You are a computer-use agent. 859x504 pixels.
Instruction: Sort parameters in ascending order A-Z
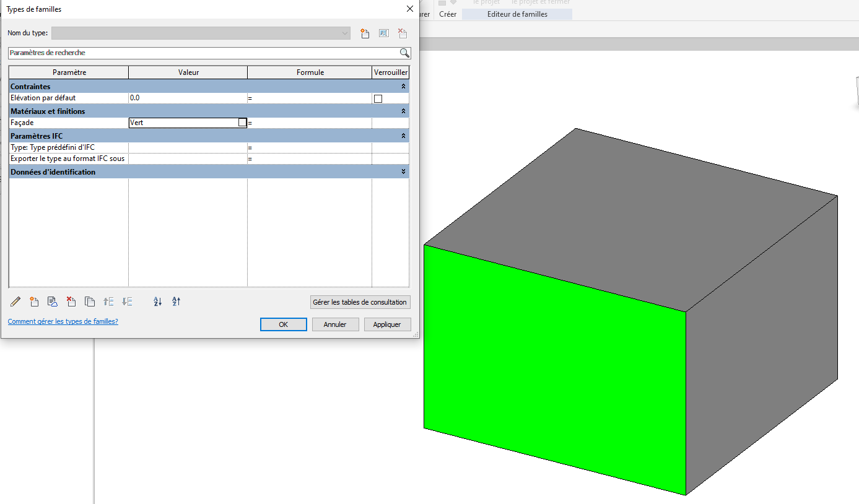point(157,302)
